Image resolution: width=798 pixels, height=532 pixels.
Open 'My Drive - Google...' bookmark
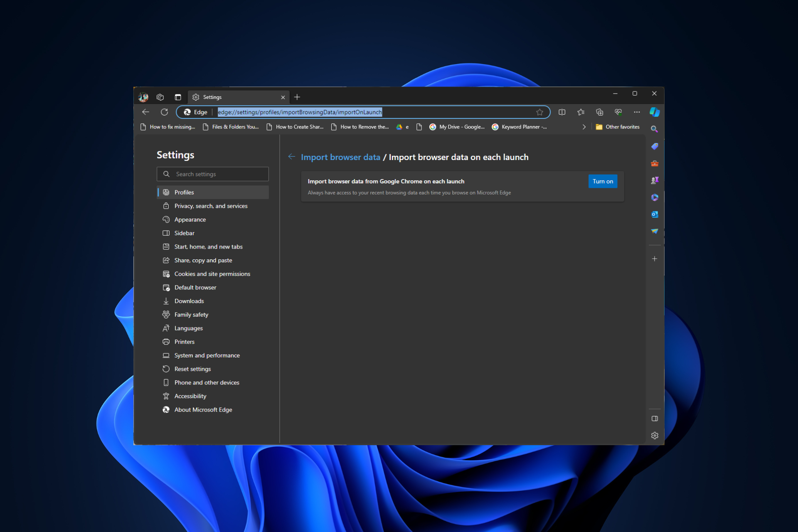point(457,127)
